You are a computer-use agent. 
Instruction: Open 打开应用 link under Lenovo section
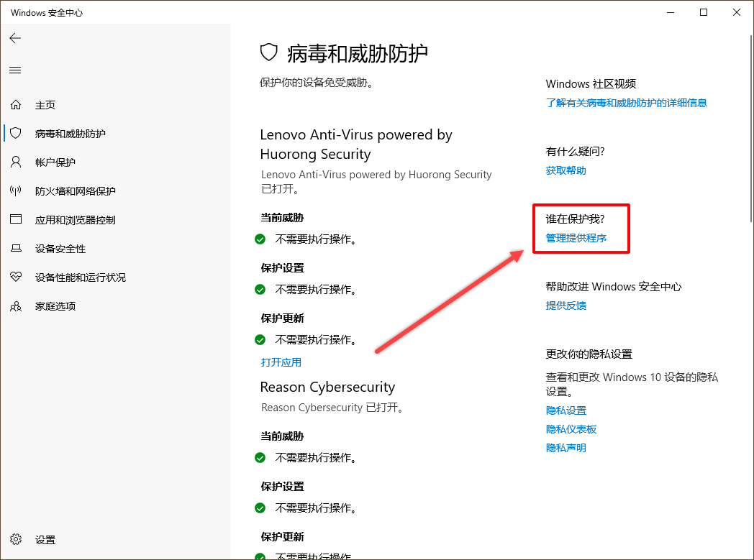[x=281, y=362]
